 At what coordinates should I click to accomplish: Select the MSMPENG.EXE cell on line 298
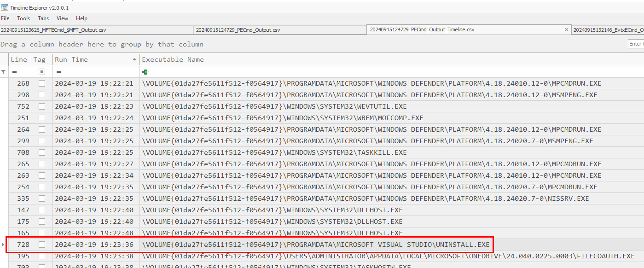[x=392, y=95]
